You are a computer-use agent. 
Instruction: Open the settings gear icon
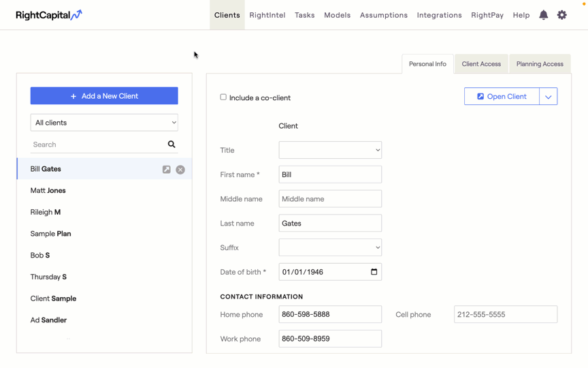[x=561, y=15]
